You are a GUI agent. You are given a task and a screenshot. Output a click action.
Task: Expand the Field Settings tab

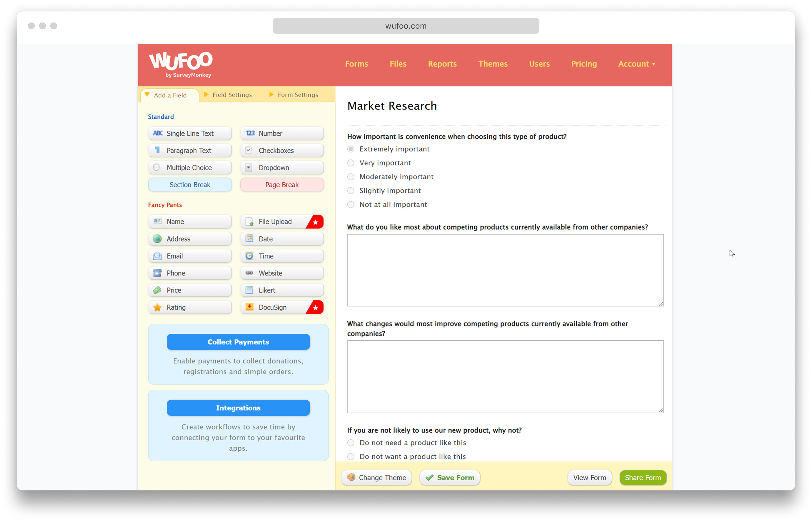click(x=228, y=95)
